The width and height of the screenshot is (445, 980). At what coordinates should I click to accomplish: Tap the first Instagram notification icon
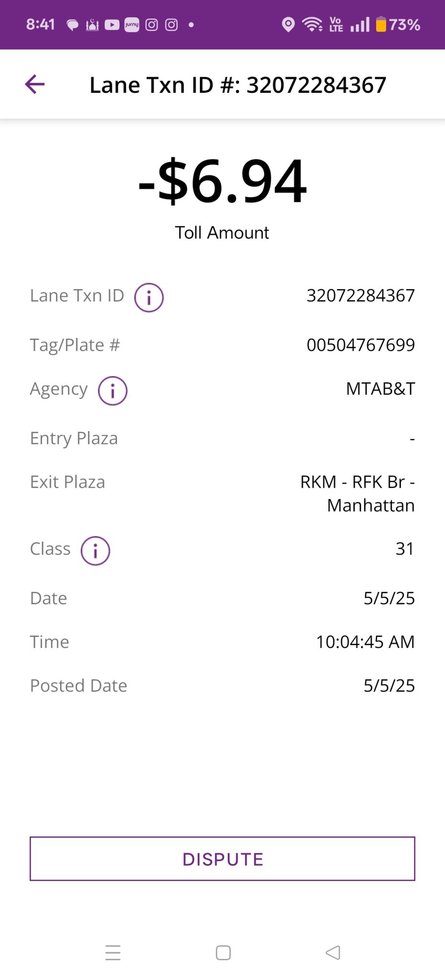[x=152, y=24]
